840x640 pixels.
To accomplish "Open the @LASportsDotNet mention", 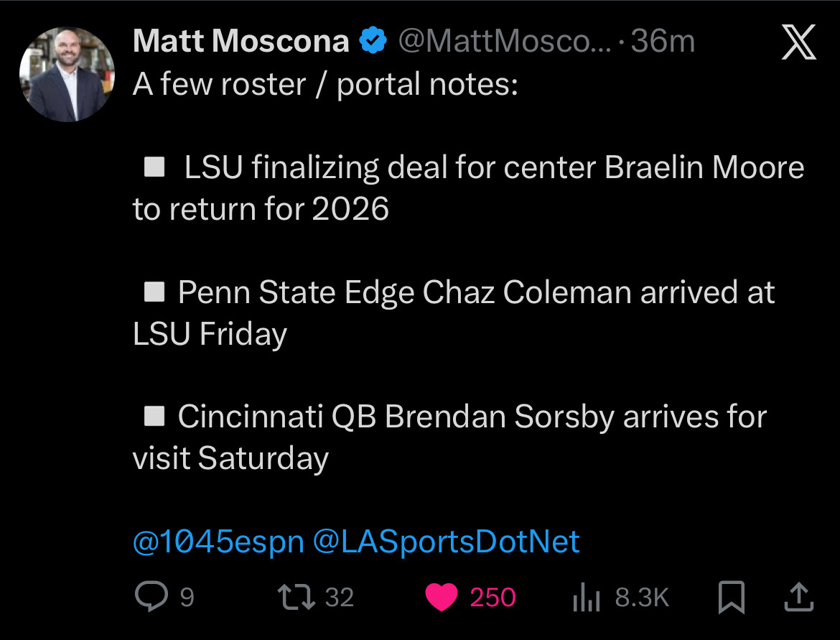I will 446,542.
